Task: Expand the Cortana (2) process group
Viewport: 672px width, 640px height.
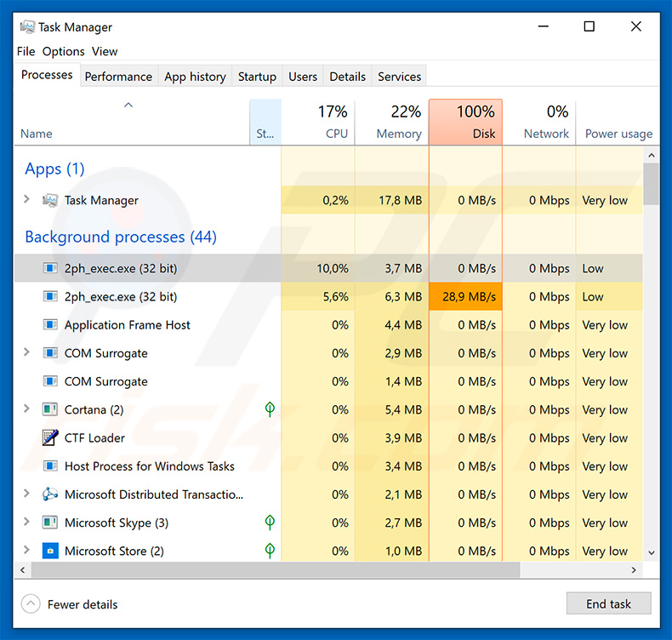Action: coord(26,409)
